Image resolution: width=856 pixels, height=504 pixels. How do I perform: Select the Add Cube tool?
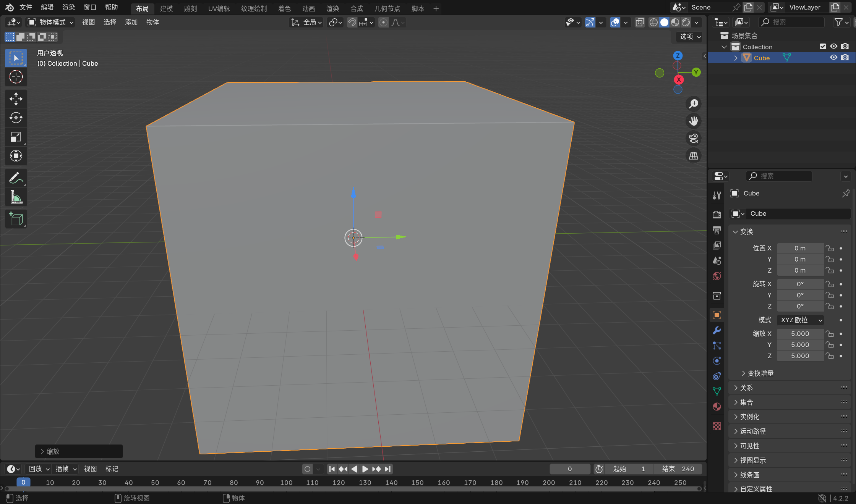(16, 219)
